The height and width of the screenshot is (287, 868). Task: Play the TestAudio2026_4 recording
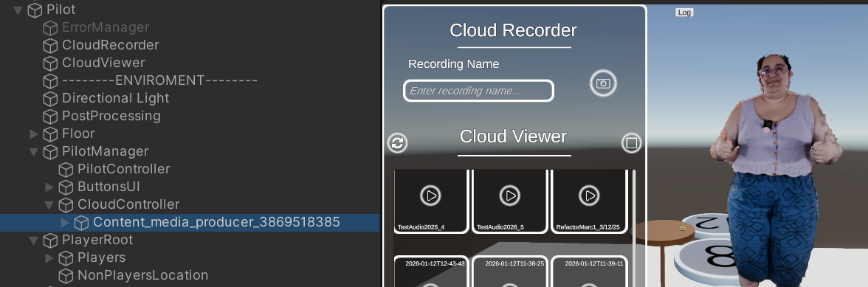click(x=431, y=196)
